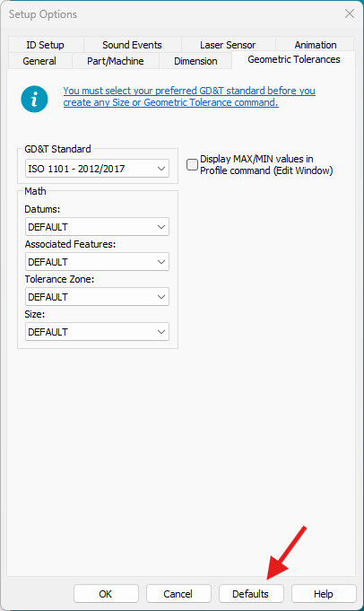Screen dimensions: 364x611
Task: Open the Sound Events tab
Action: click(132, 45)
